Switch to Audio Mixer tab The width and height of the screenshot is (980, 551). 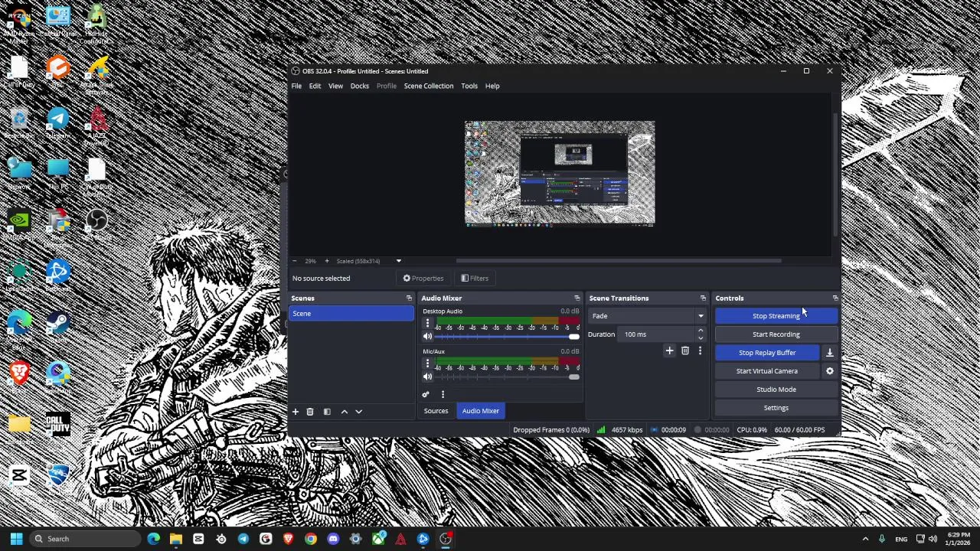(x=481, y=411)
